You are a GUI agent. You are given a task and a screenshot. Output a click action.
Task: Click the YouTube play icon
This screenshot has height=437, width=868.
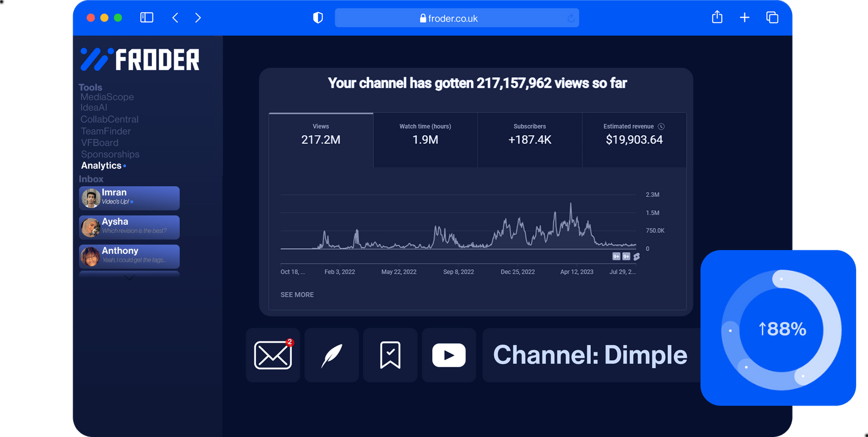[449, 355]
